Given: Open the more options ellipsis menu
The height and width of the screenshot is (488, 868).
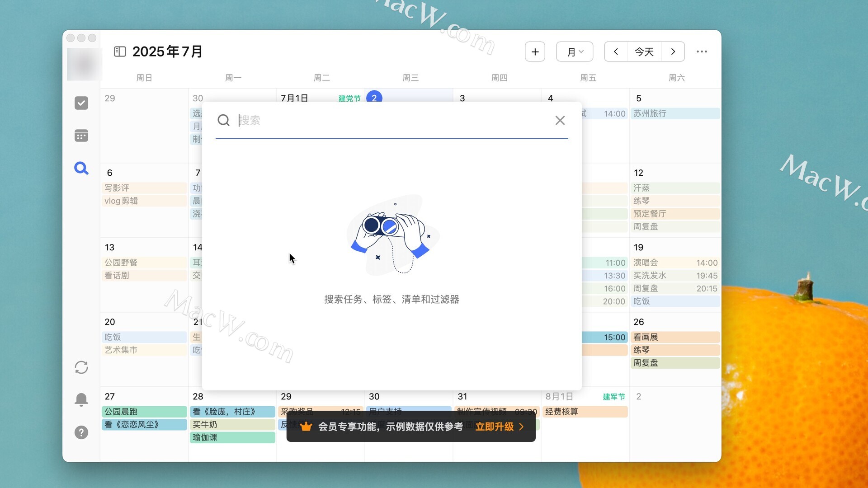Looking at the screenshot, I should pyautogui.click(x=702, y=52).
